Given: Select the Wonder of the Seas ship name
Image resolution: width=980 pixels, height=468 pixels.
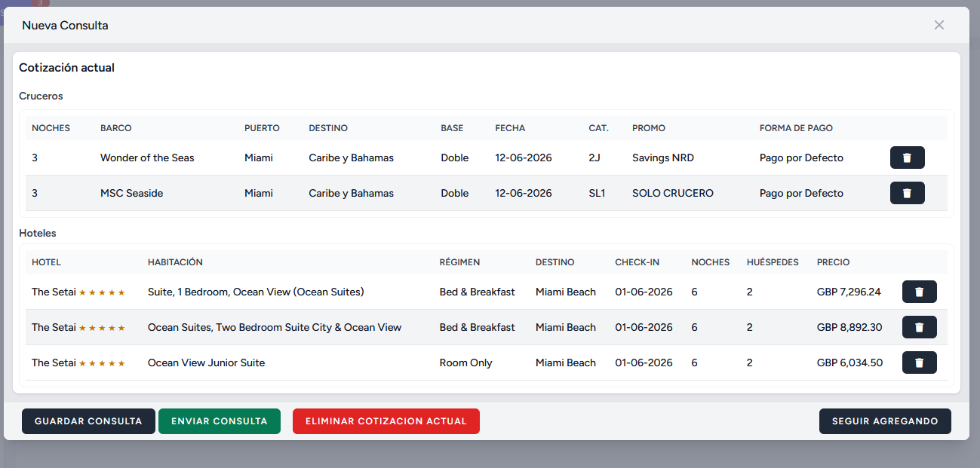Looking at the screenshot, I should 147,158.
